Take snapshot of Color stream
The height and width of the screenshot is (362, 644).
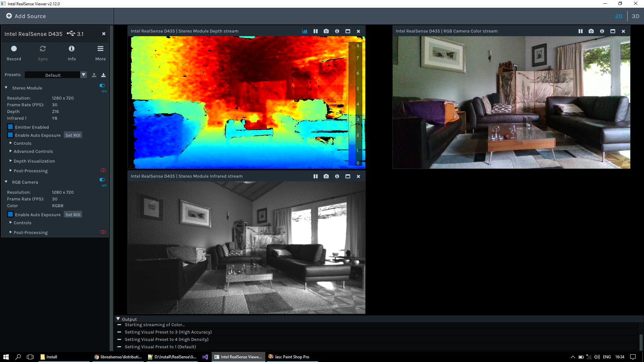point(591,31)
